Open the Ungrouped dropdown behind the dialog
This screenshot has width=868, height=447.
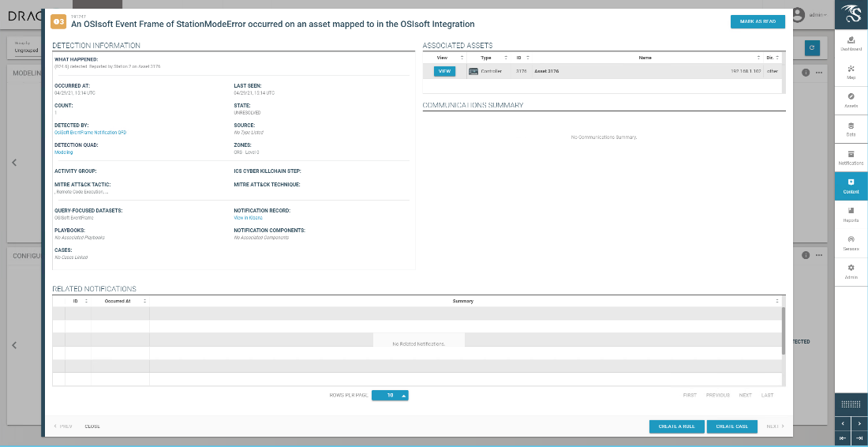coord(26,51)
